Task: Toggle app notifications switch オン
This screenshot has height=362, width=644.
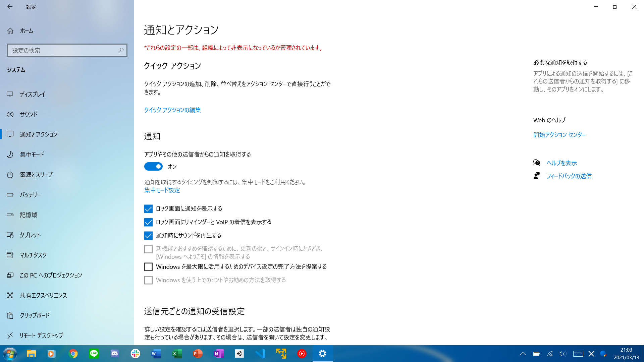Action: point(153,167)
